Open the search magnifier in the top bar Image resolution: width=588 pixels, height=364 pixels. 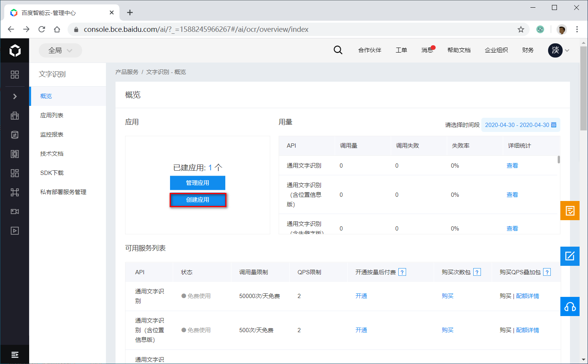tap(338, 50)
